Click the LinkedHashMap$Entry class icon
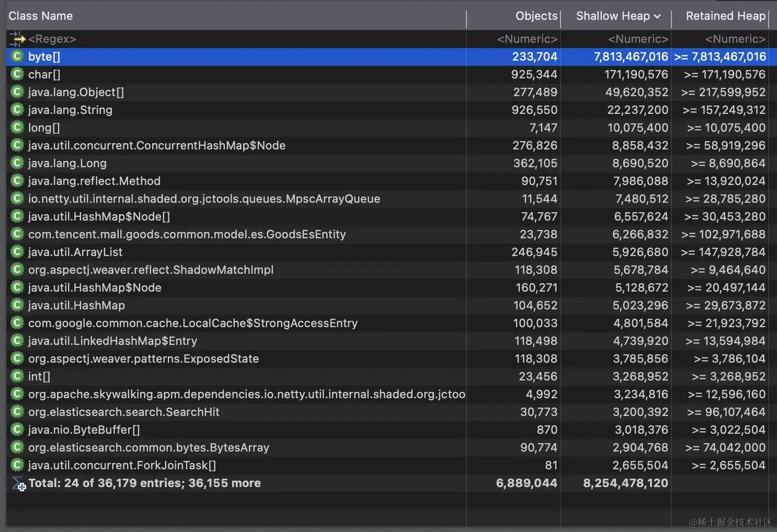 pyautogui.click(x=17, y=341)
